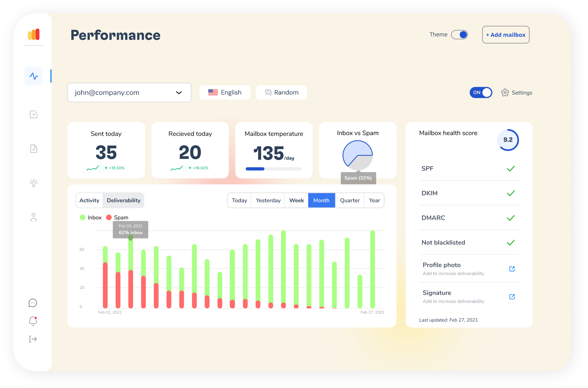Open the user profile sidebar icon
The image size is (588, 388).
(x=33, y=217)
